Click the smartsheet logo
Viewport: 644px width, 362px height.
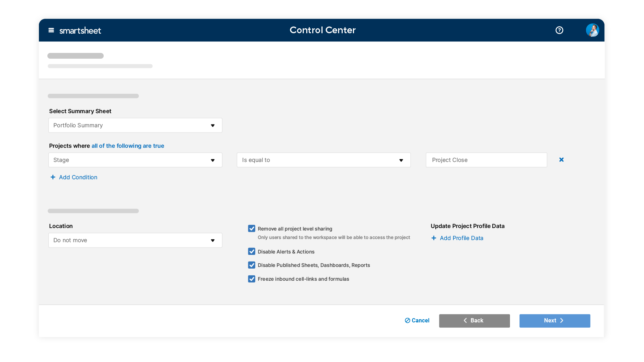(x=80, y=31)
